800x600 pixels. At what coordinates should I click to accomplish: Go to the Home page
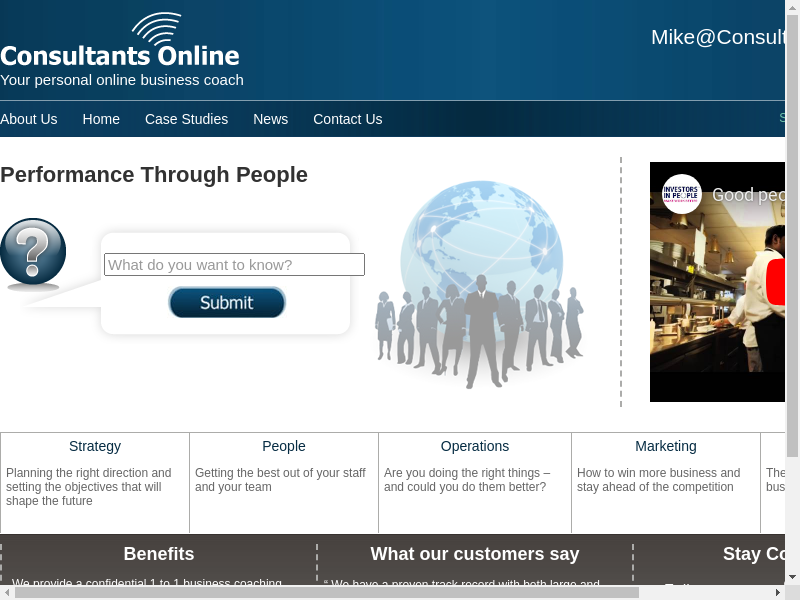coord(101,119)
